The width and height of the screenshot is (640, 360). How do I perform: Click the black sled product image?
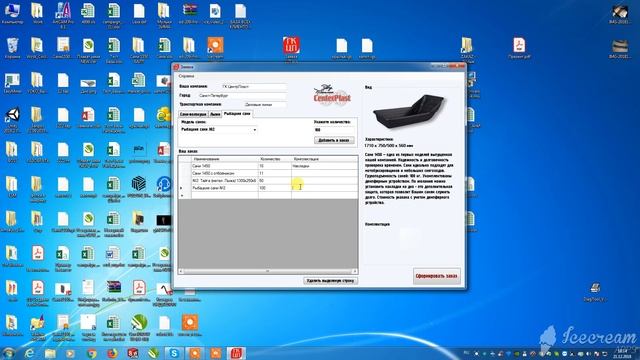tap(409, 111)
